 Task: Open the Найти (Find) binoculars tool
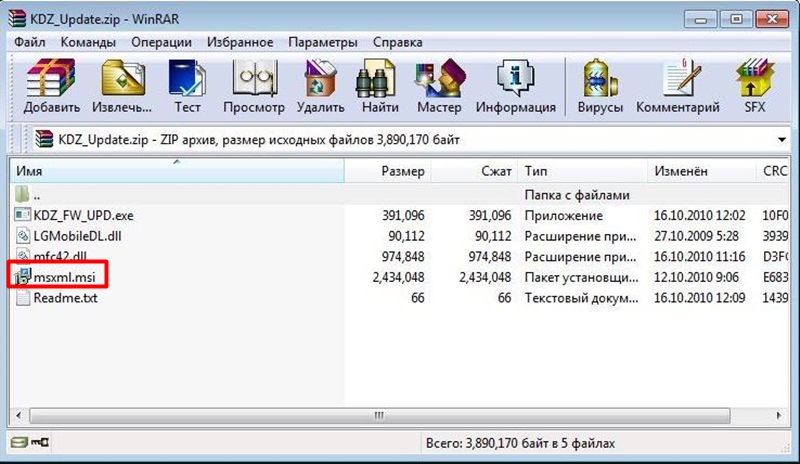376,77
